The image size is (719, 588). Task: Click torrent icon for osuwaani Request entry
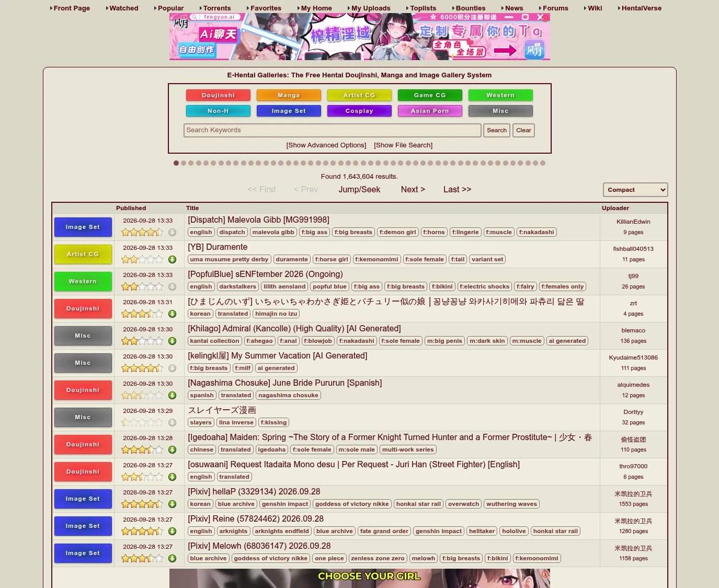click(172, 477)
